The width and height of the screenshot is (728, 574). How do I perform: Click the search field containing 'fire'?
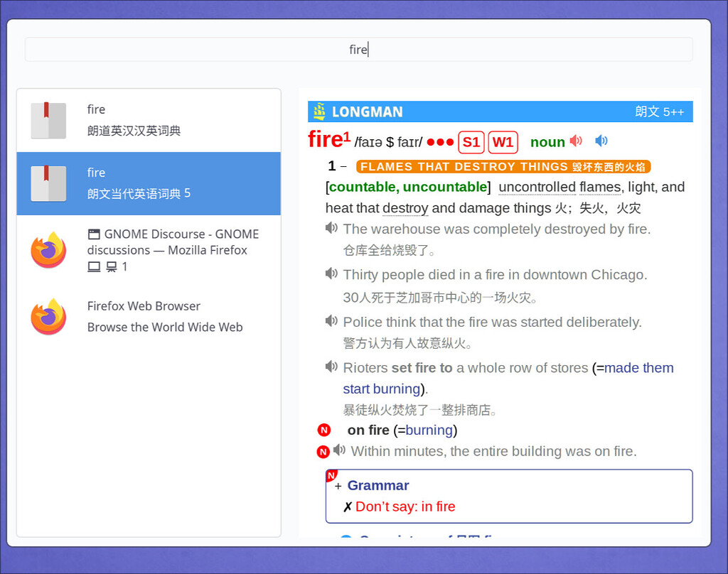(358, 50)
